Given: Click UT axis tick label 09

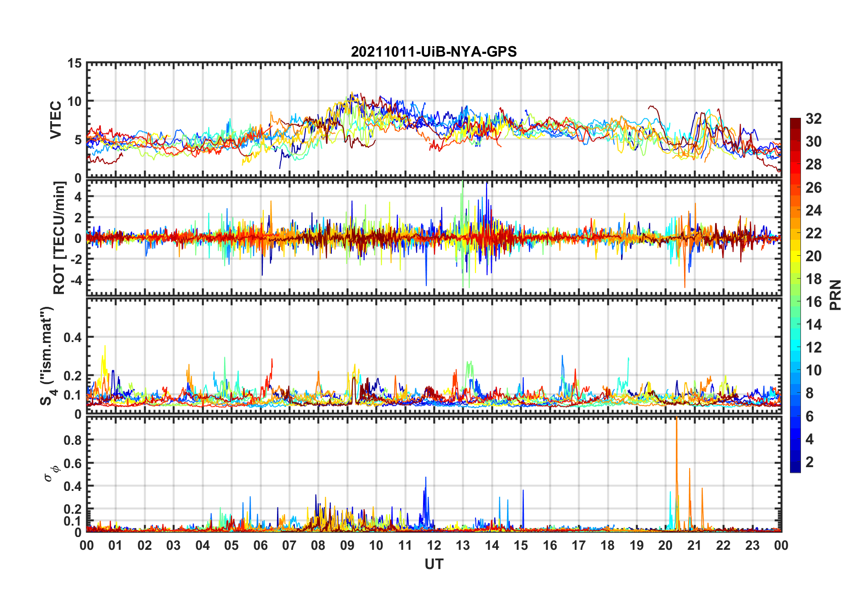Looking at the screenshot, I should click(x=347, y=545).
